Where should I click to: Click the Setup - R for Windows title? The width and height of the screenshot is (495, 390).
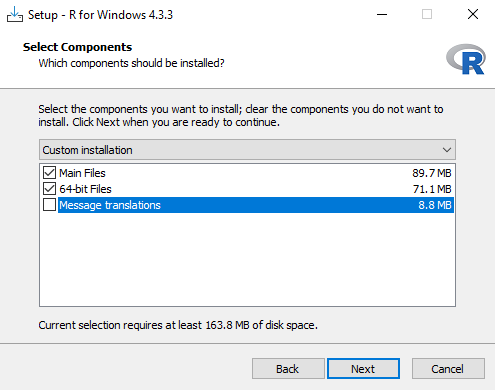coord(100,15)
